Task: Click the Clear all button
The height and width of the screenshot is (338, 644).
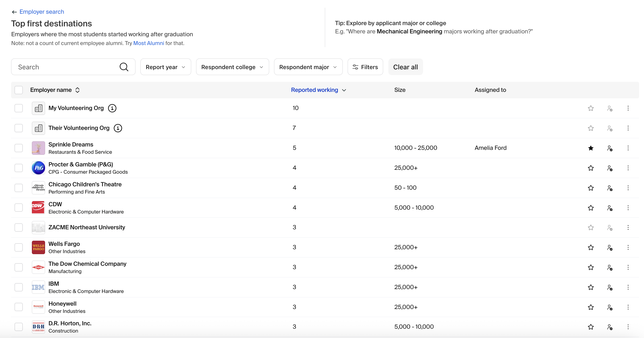Action: [x=405, y=67]
